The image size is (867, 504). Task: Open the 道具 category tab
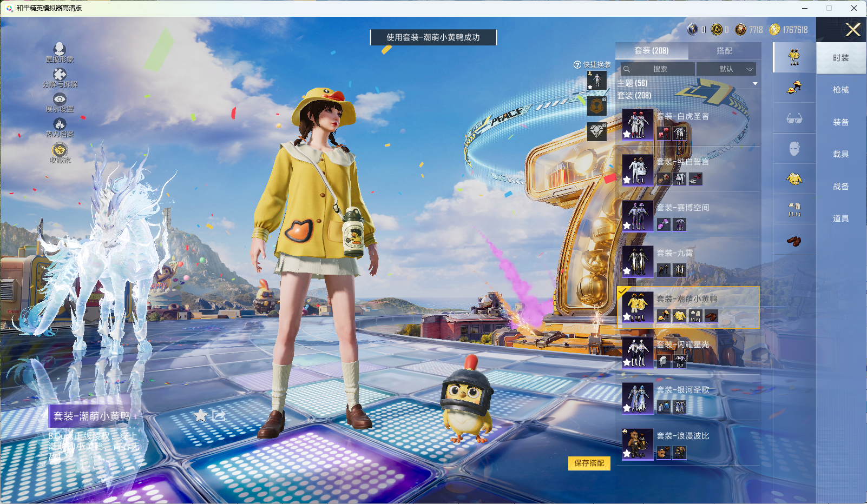pyautogui.click(x=841, y=218)
